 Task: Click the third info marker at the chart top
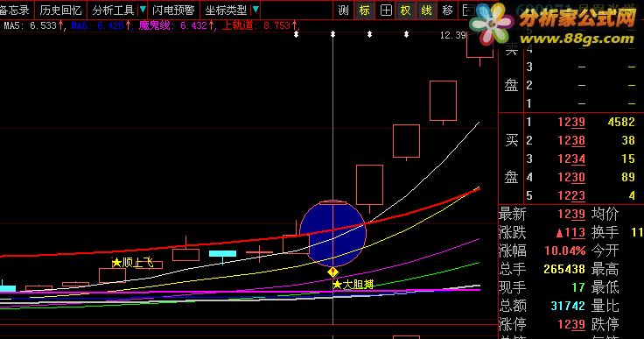coord(369,34)
